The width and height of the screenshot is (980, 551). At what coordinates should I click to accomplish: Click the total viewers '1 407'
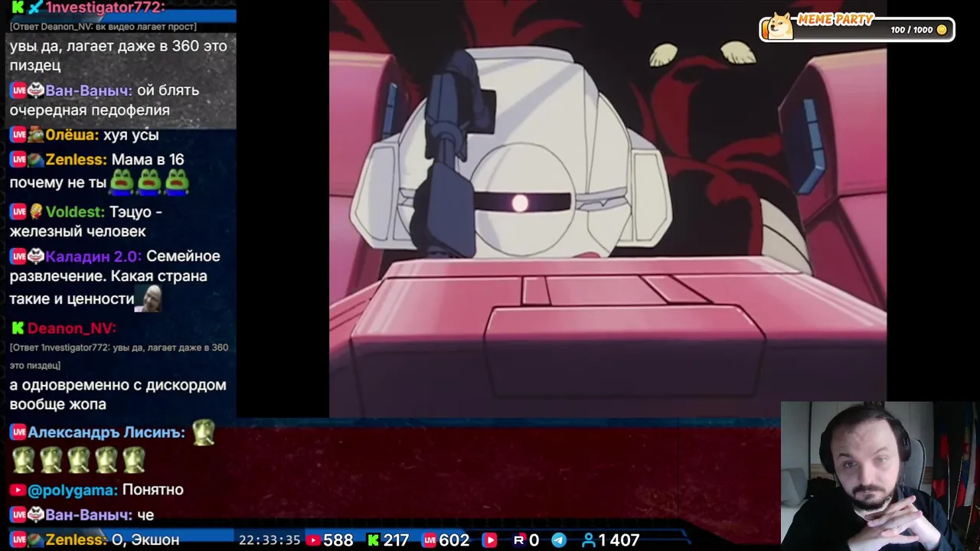619,540
